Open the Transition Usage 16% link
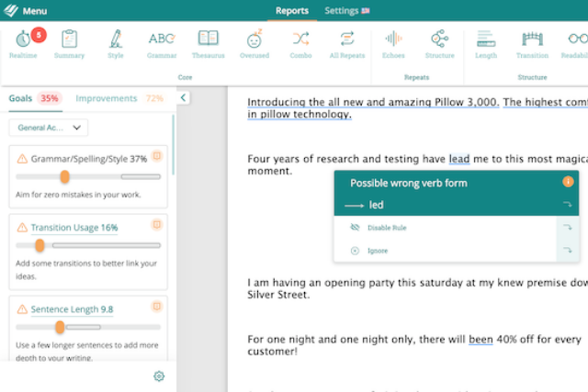 pos(74,228)
